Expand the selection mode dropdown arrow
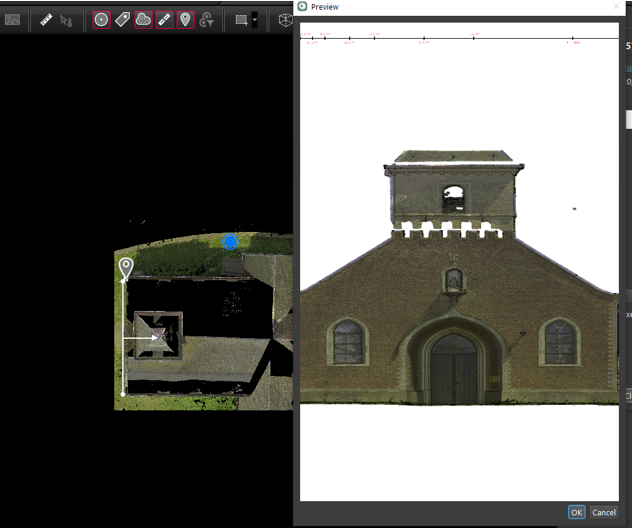 tap(255, 19)
